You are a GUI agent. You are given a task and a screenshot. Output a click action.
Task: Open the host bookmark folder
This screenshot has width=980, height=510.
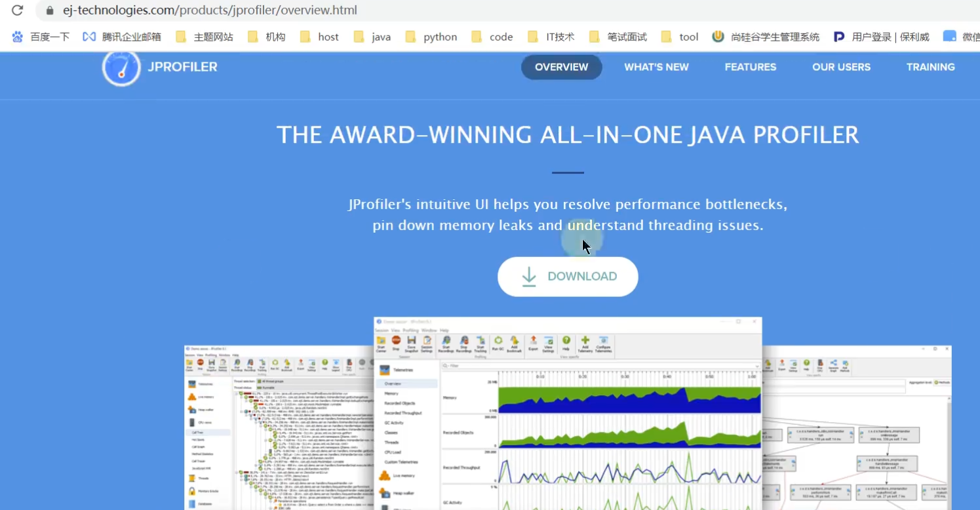pos(319,37)
